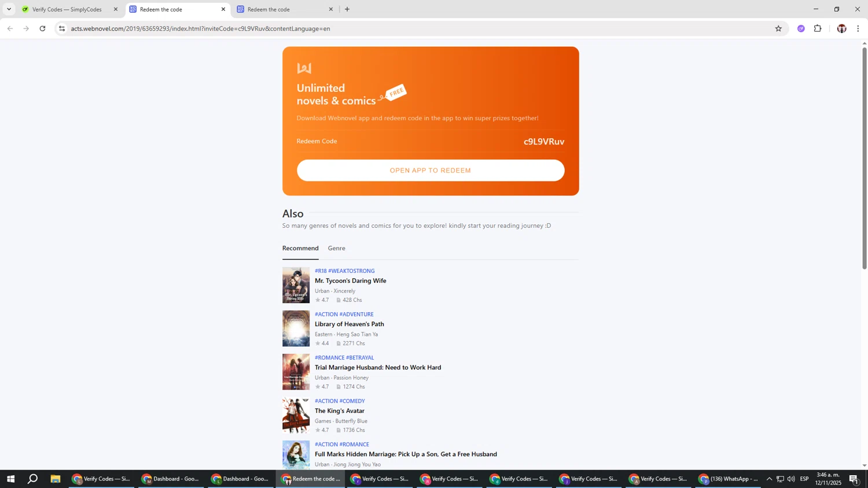Open the notification center icon
The height and width of the screenshot is (488, 868).
tap(854, 479)
